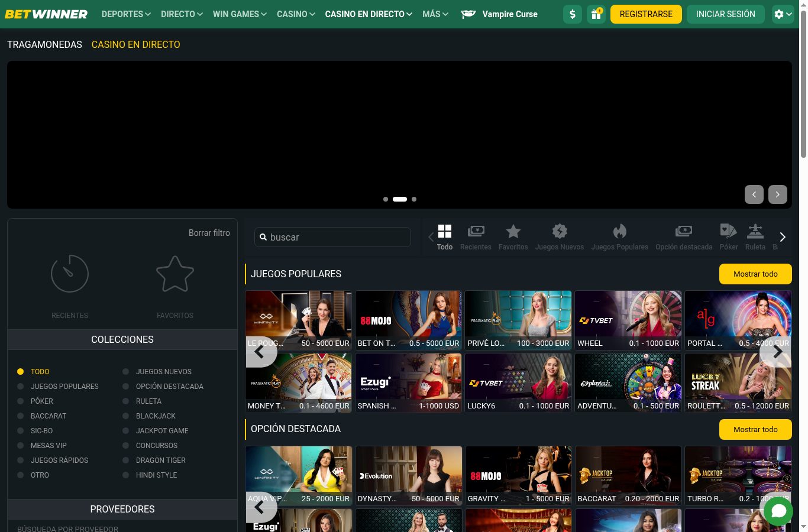Open the Favoritos star icon in sidebar
This screenshot has height=532, width=808.
[x=175, y=274]
